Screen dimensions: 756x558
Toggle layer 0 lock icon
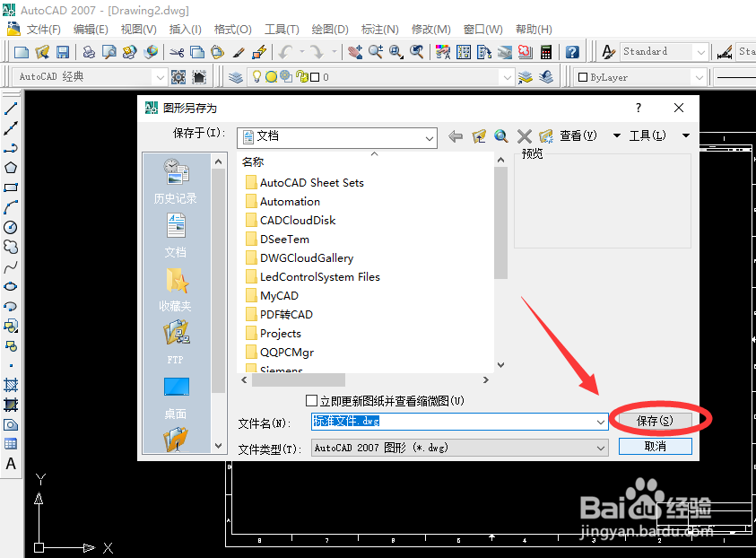point(302,76)
